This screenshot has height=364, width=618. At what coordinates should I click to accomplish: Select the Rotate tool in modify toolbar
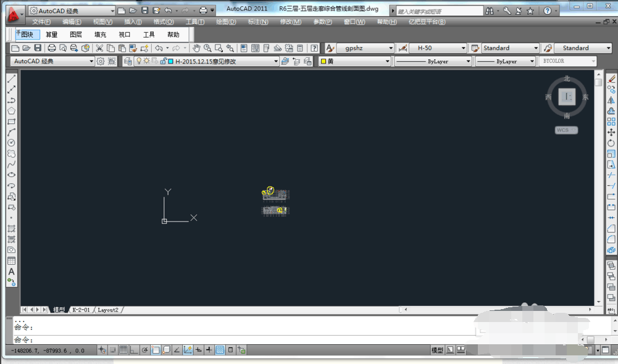[611, 143]
